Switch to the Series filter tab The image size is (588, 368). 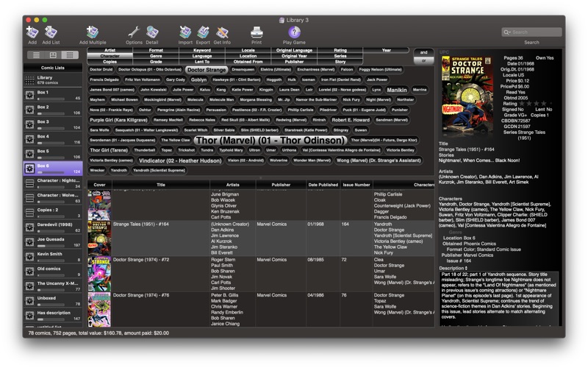340,56
